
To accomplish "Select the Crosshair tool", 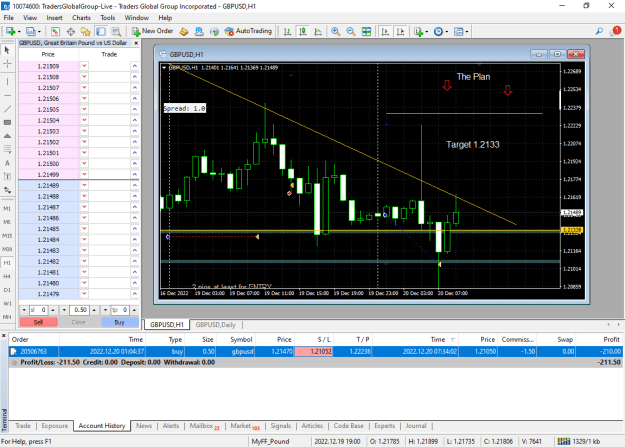I will click(7, 64).
